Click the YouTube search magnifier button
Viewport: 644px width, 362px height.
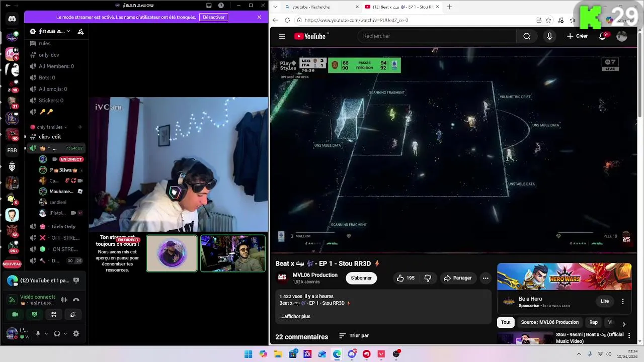point(527,36)
